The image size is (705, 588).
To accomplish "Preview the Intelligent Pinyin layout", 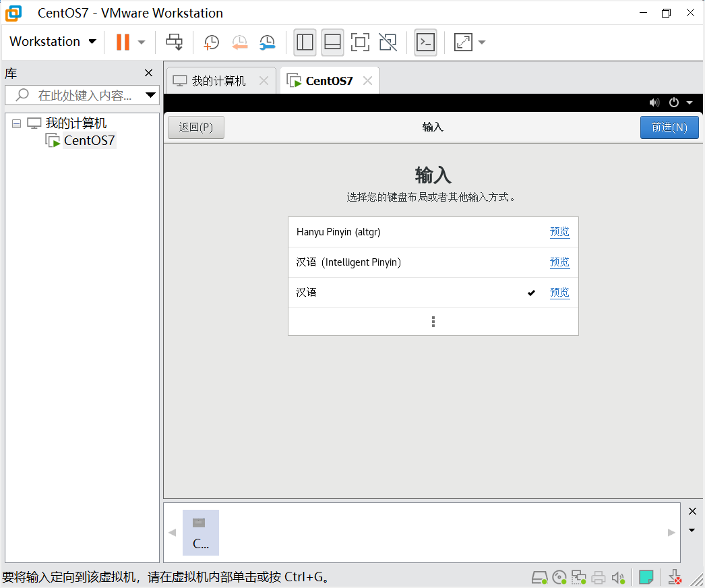I will click(x=559, y=262).
